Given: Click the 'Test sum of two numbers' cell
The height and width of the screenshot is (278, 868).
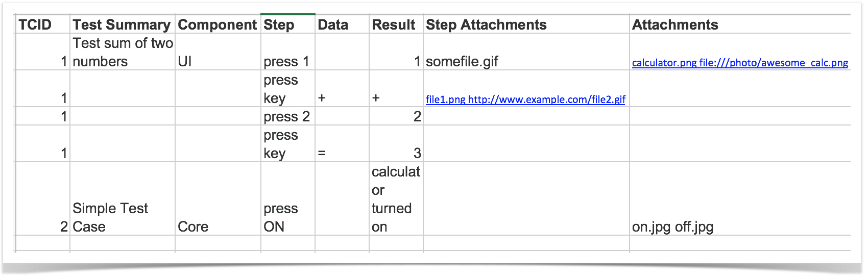Looking at the screenshot, I should [123, 52].
